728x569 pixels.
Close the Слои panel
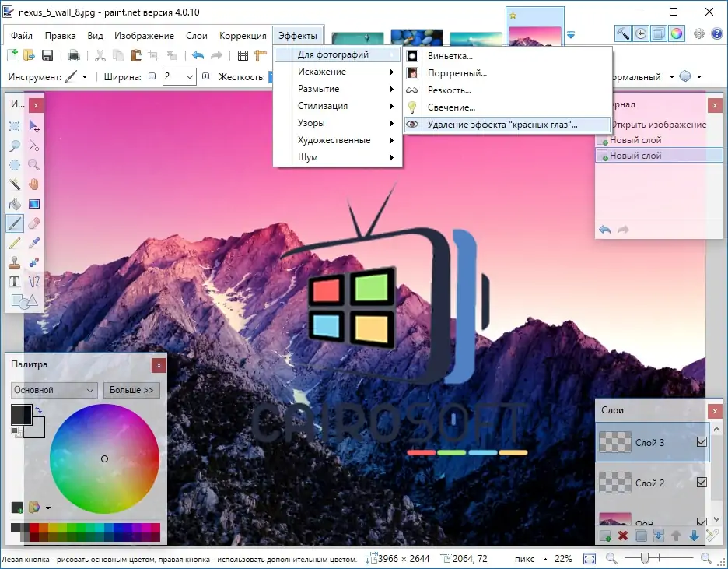[715, 411]
